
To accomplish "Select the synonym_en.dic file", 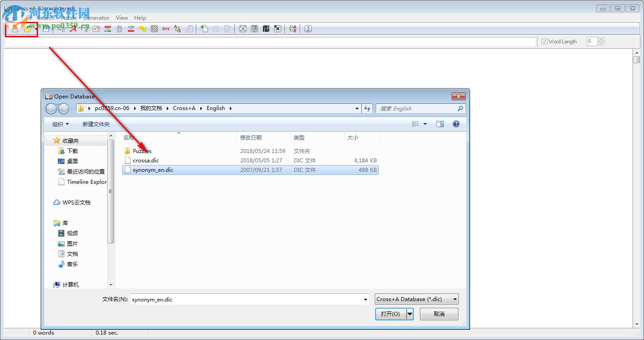I will click(250, 170).
